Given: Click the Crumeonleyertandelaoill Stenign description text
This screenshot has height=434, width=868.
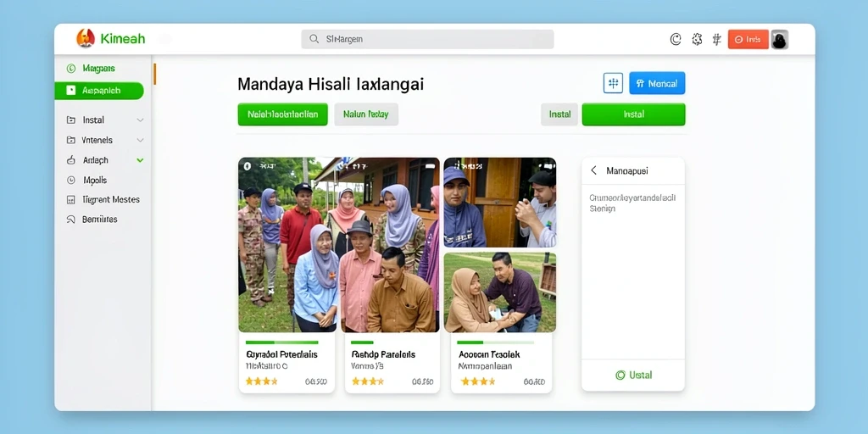Looking at the screenshot, I should coord(632,203).
